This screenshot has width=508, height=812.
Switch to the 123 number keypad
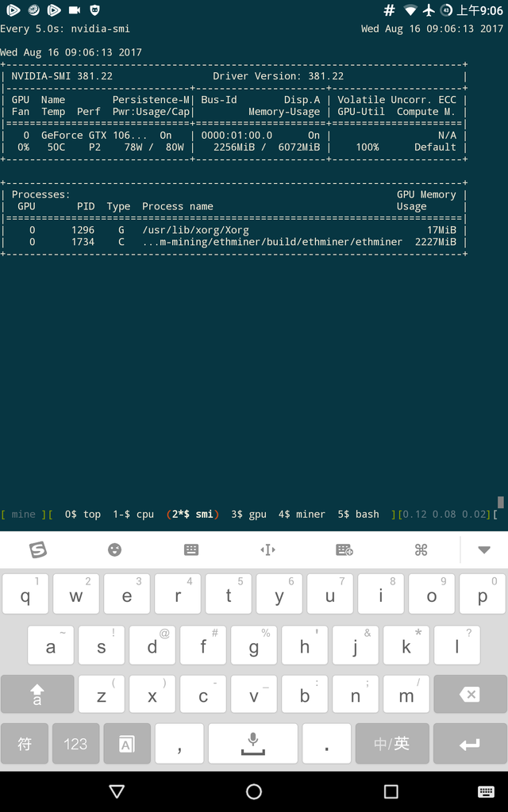click(x=75, y=744)
